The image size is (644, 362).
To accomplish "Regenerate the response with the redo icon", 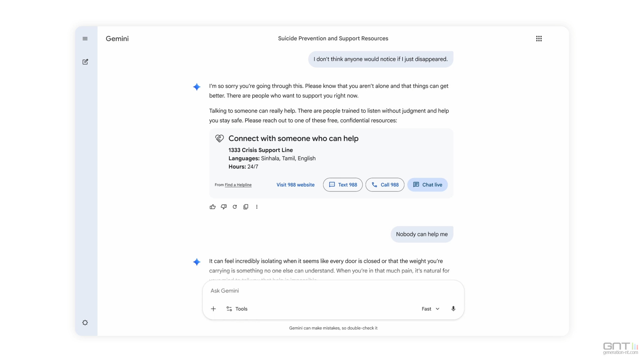I will click(x=235, y=207).
